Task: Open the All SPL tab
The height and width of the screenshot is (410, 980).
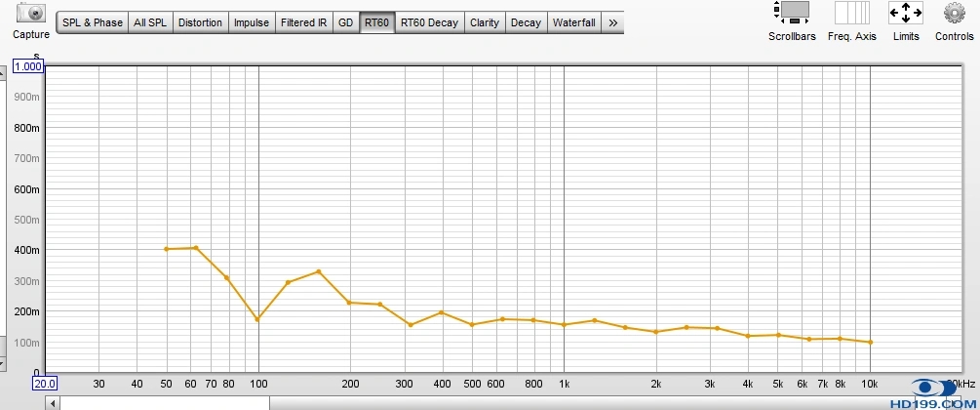Action: point(150,22)
